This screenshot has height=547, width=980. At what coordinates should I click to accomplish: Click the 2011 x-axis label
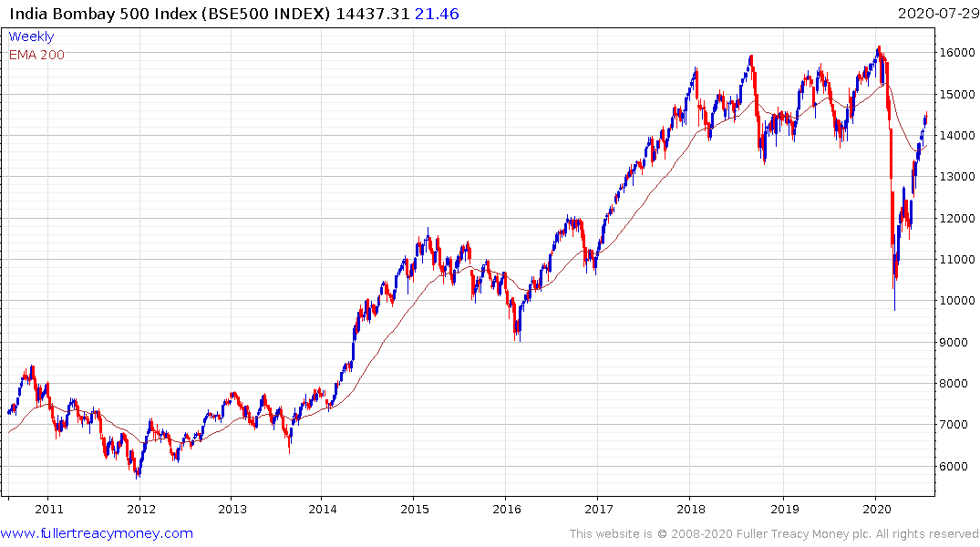pyautogui.click(x=48, y=509)
